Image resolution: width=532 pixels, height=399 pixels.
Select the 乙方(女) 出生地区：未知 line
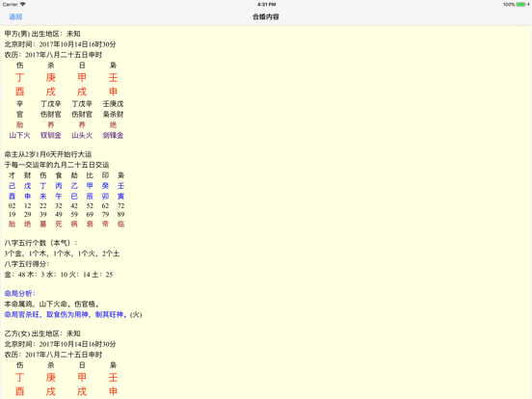pos(42,333)
